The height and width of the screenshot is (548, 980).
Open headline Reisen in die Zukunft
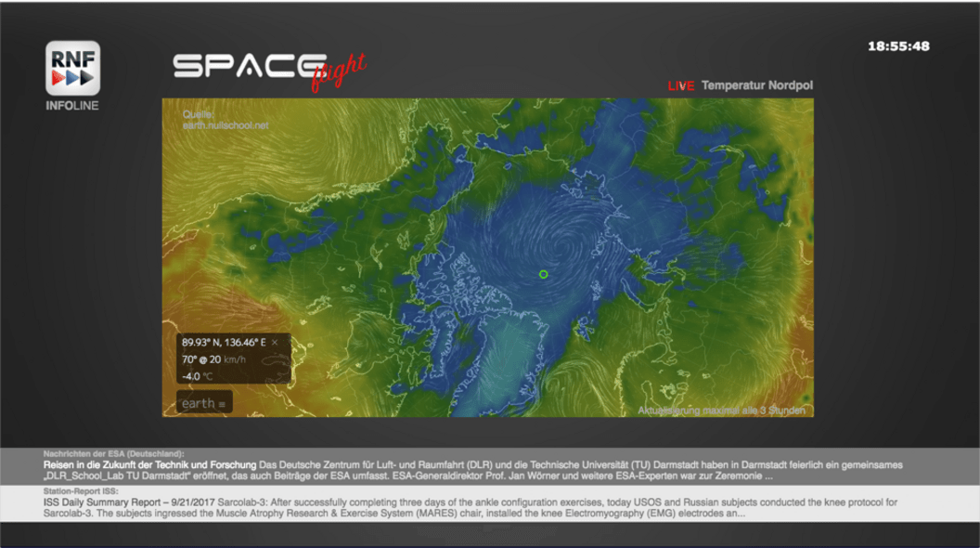(x=149, y=464)
